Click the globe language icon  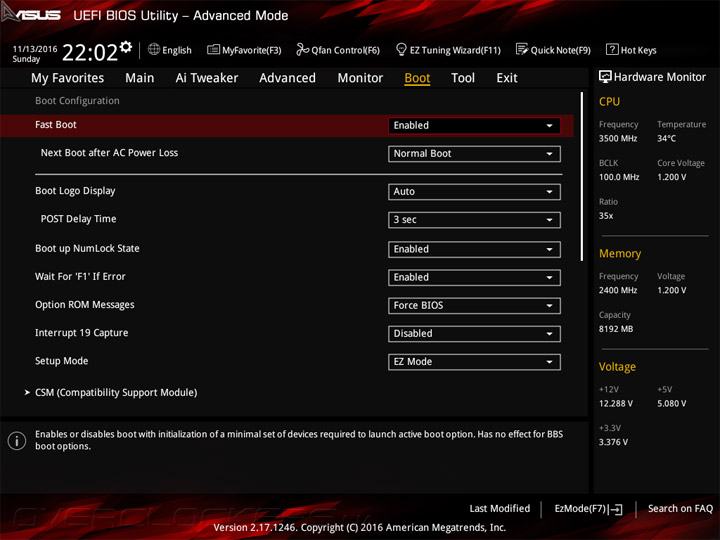(x=154, y=49)
